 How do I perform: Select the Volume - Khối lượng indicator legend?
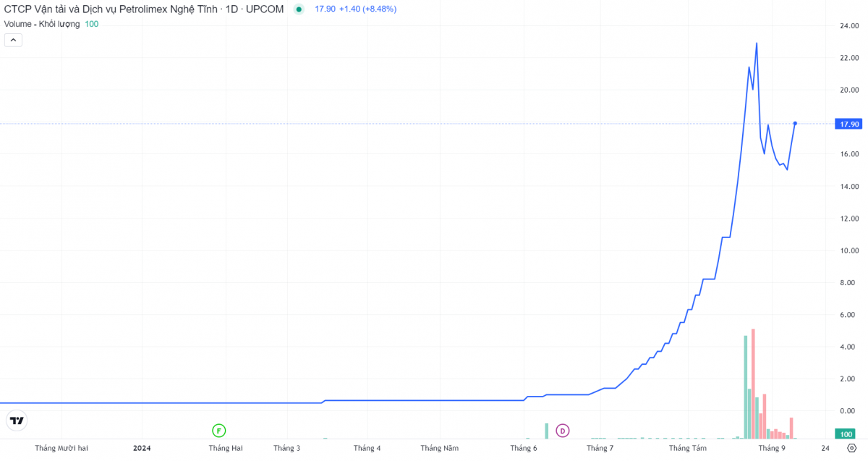(x=41, y=24)
